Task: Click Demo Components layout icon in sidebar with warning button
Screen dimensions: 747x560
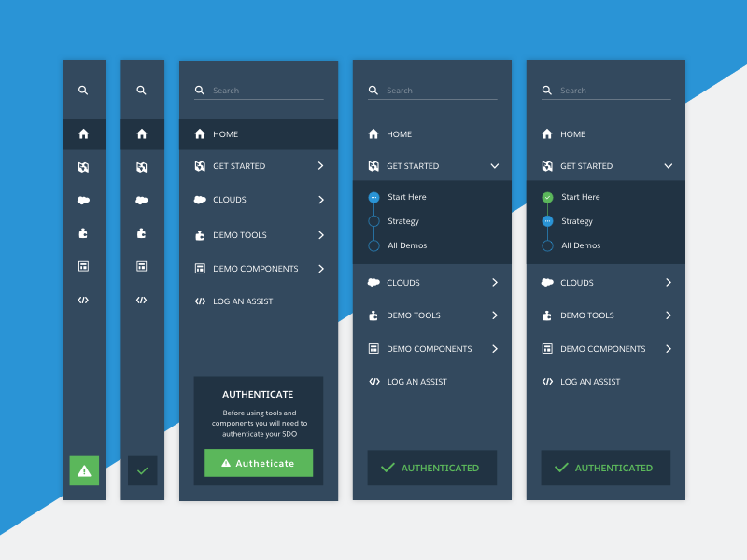Action: 83,266
